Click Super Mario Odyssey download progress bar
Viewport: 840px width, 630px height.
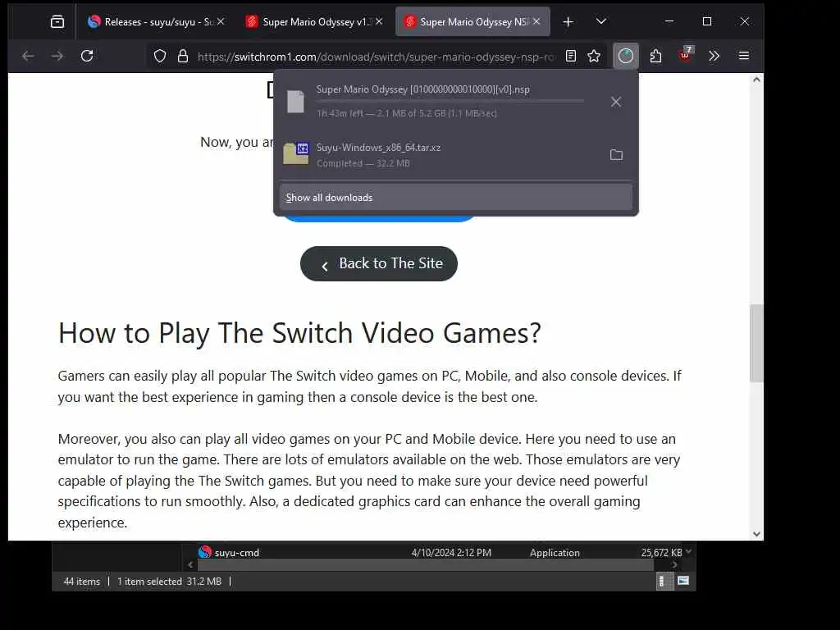tap(450, 101)
